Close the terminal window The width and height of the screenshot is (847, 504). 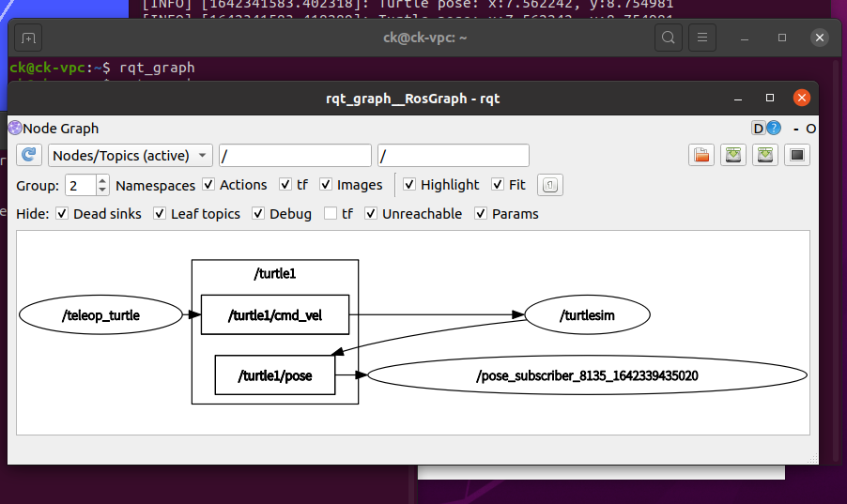point(820,38)
